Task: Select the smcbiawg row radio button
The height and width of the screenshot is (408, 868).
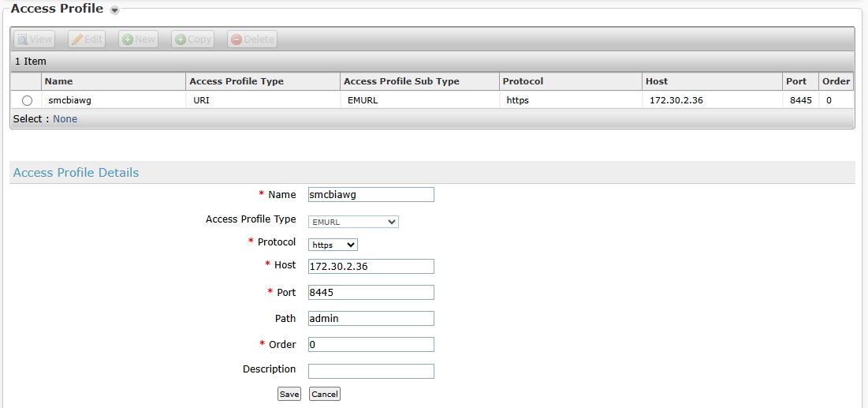Action: click(28, 101)
